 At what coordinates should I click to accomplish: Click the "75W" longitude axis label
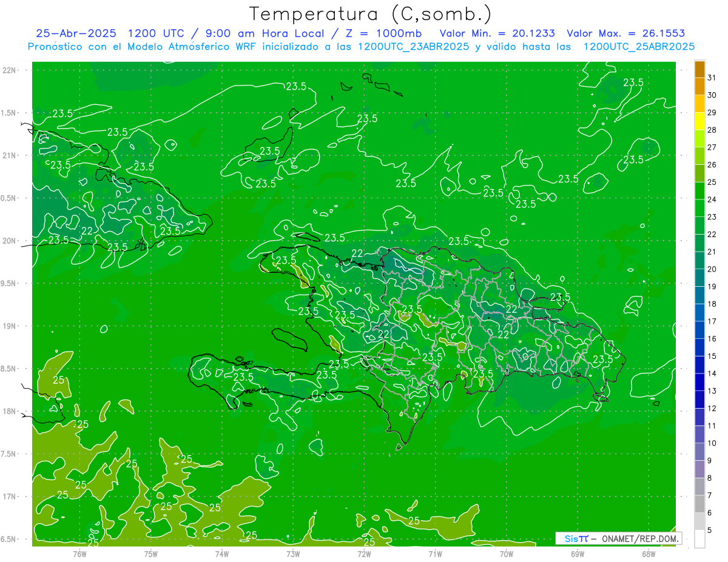coord(150,554)
